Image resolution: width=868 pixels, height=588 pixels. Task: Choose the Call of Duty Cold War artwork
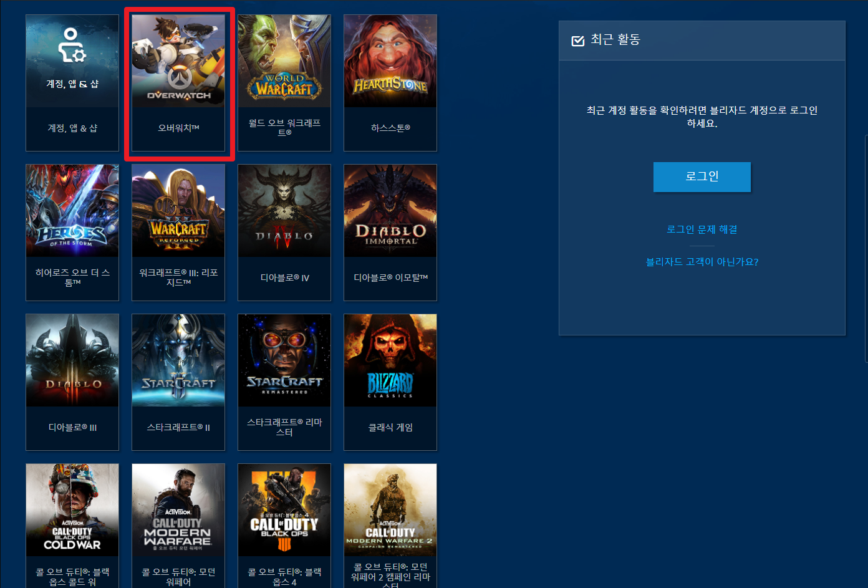72,510
